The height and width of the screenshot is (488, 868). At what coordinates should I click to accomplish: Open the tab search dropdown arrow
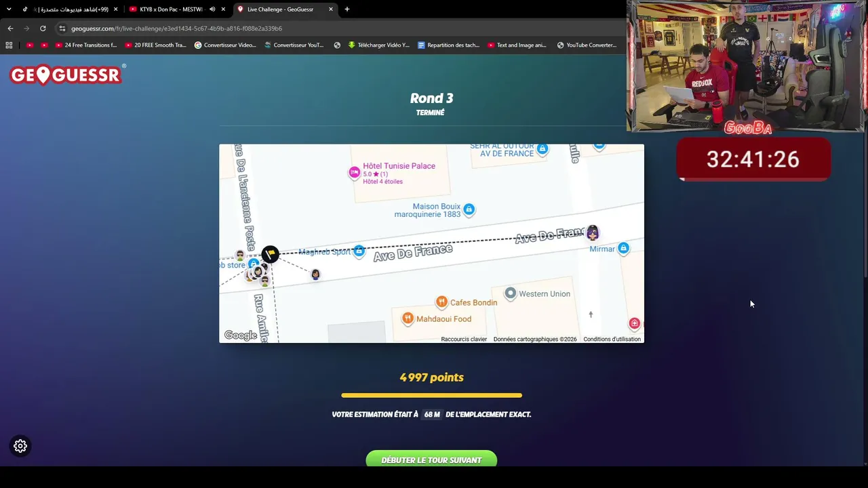[x=9, y=9]
